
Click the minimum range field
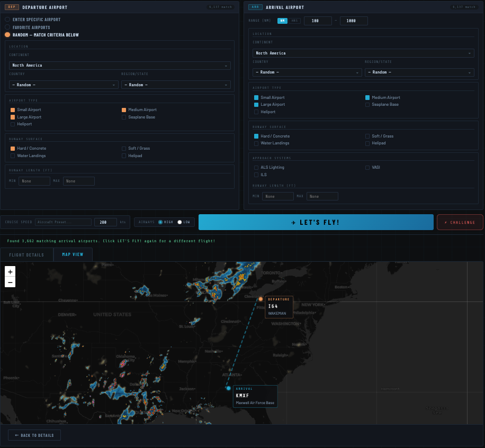(318, 21)
